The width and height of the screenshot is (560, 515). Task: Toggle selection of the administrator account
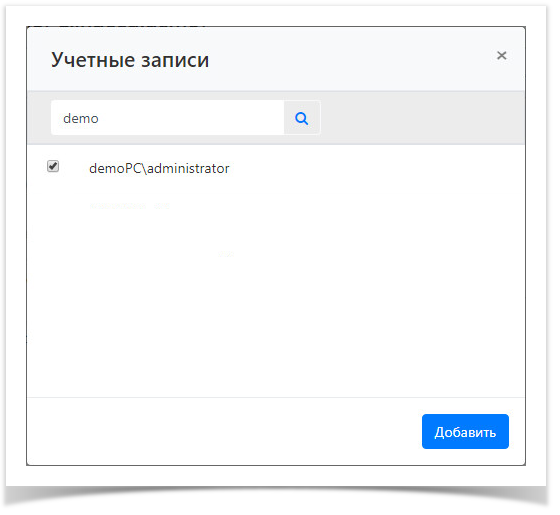tap(53, 166)
